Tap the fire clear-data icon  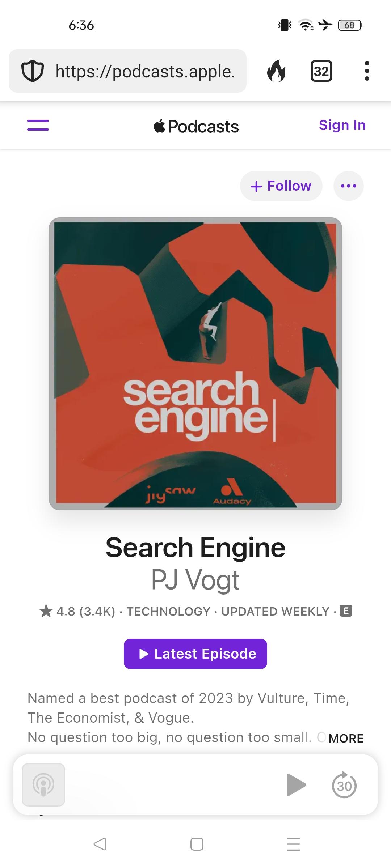[276, 71]
